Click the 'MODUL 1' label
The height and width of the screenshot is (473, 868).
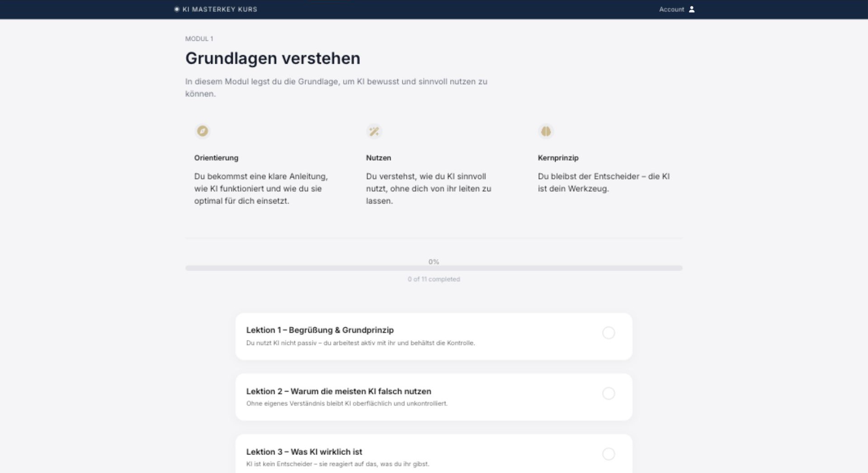199,39
